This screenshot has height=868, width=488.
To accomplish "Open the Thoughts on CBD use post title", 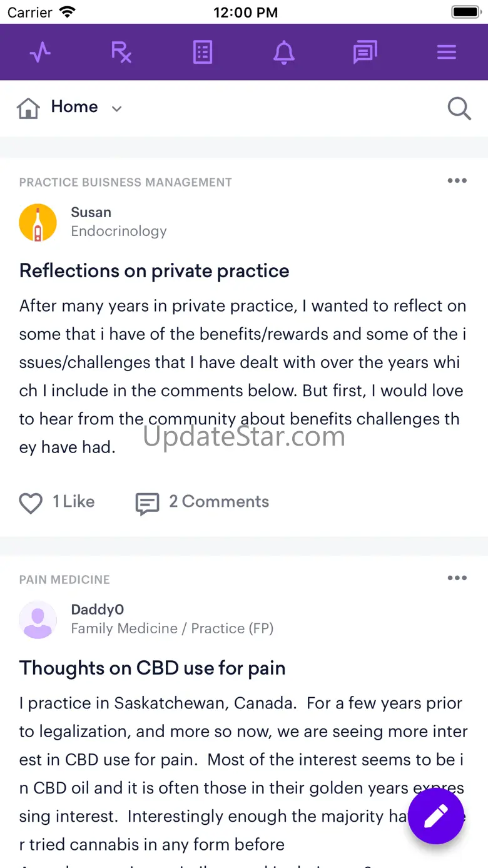I will tap(152, 668).
